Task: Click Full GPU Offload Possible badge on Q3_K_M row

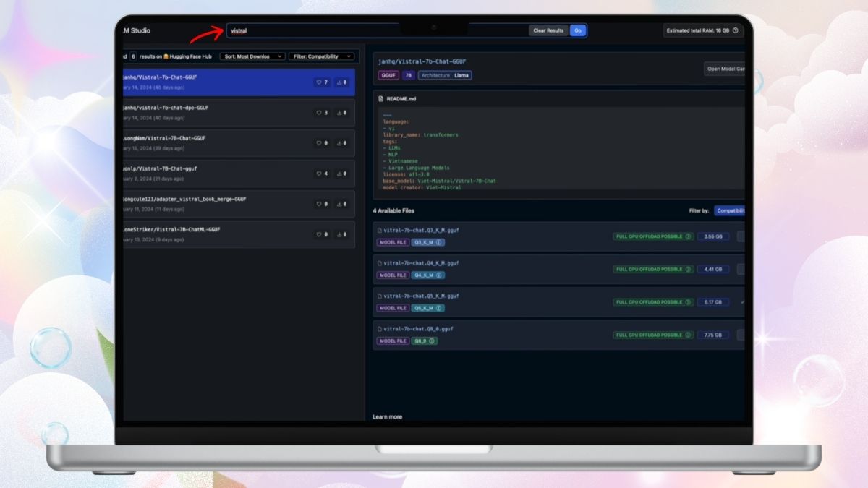Action: [x=653, y=236]
